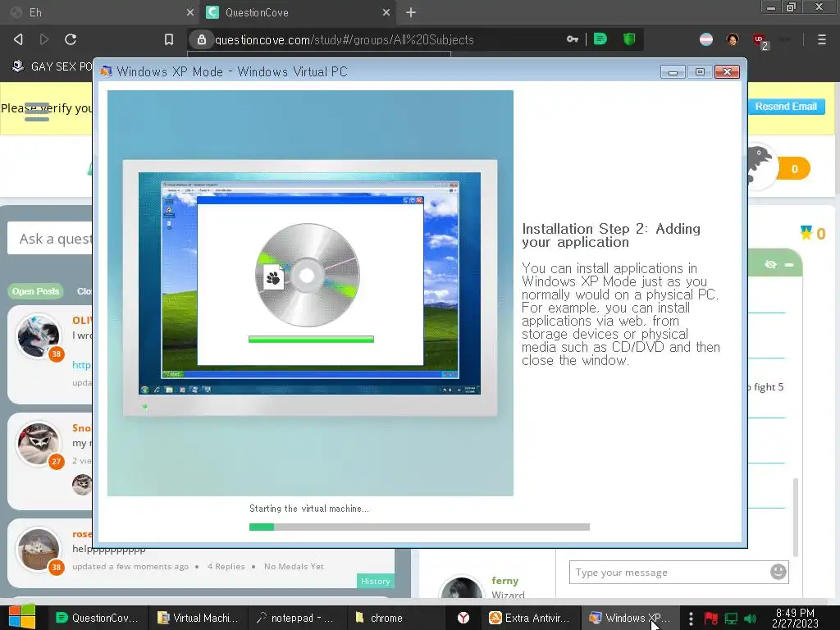Click the Windows XP Mode window title icon
Viewport: 840px width, 630px height.
pyautogui.click(x=106, y=71)
